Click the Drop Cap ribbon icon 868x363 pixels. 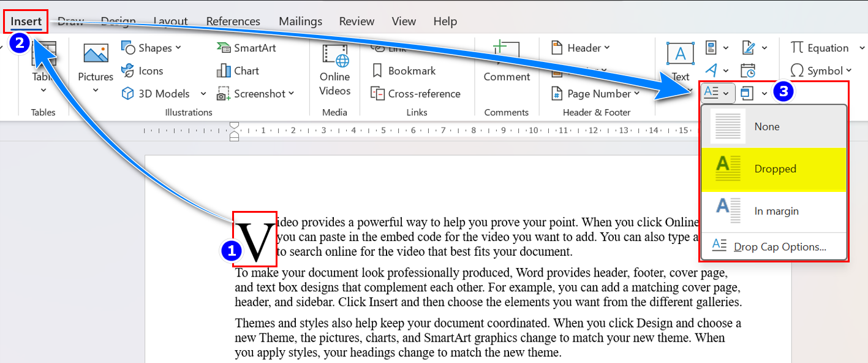pyautogui.click(x=711, y=93)
